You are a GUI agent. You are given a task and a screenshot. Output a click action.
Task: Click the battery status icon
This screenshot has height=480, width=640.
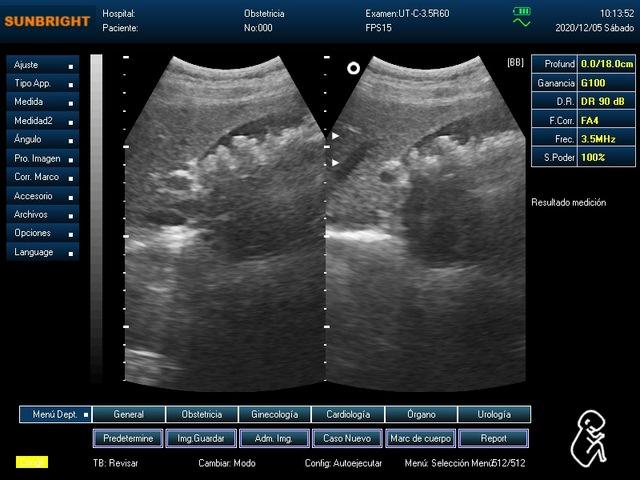(522, 11)
